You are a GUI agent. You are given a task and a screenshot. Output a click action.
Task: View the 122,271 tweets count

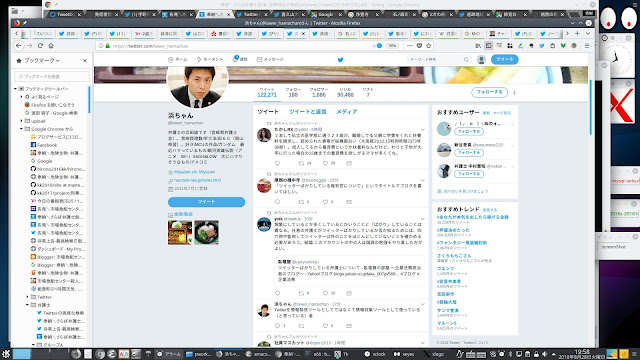coord(267,93)
